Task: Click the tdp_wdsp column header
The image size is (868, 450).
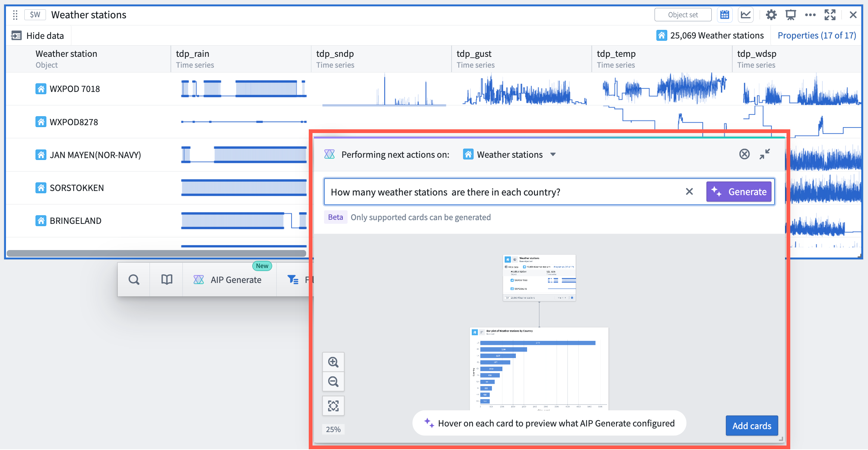Action: pyautogui.click(x=797, y=59)
